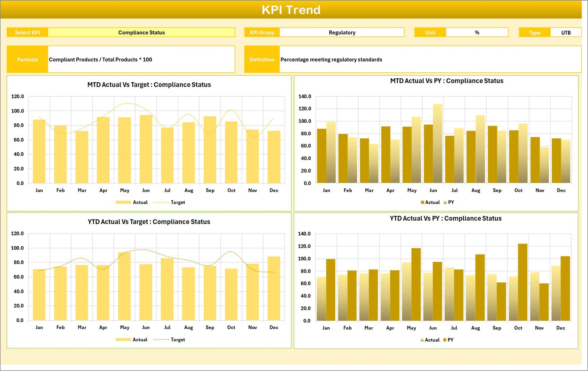Click the KPI Trend header title
588x371 pixels.
point(291,10)
